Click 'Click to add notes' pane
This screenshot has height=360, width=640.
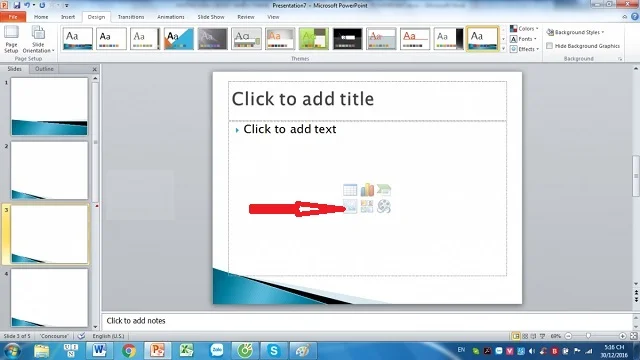(367, 321)
